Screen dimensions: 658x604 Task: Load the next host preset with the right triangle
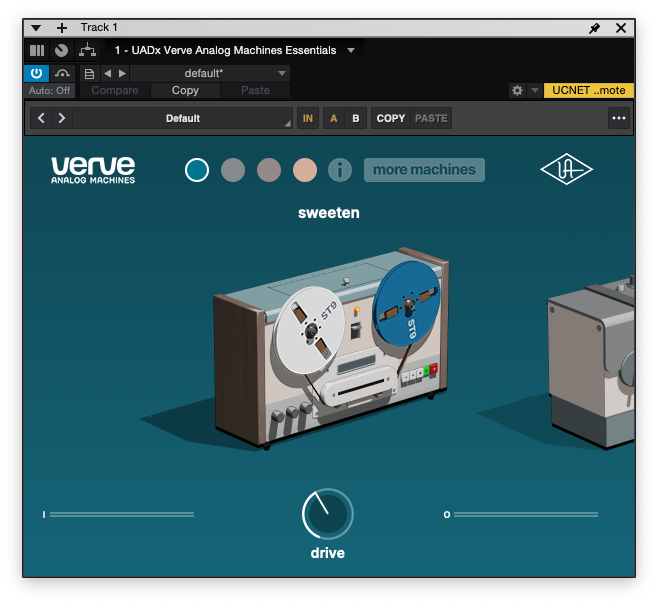tap(122, 73)
